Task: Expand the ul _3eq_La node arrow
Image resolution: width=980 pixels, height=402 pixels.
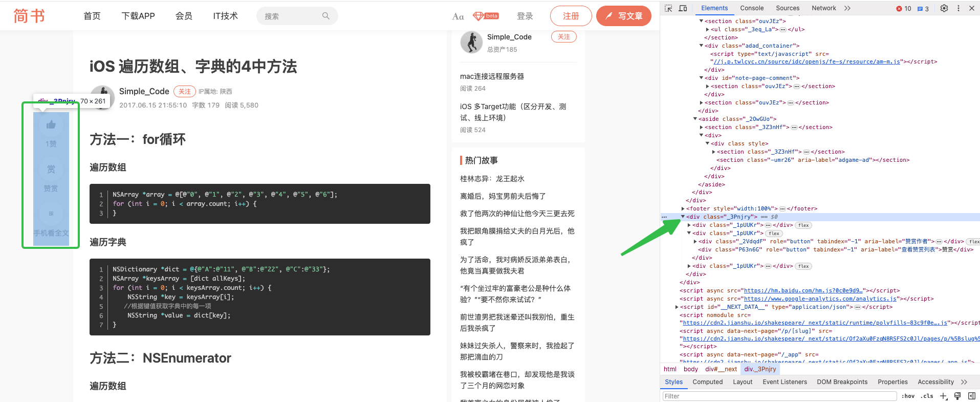Action: tap(707, 29)
